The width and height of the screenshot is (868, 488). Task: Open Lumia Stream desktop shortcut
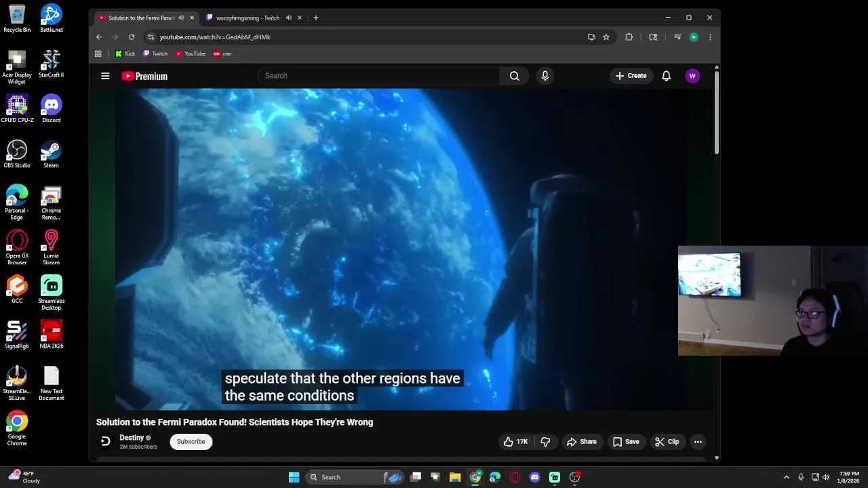51,247
